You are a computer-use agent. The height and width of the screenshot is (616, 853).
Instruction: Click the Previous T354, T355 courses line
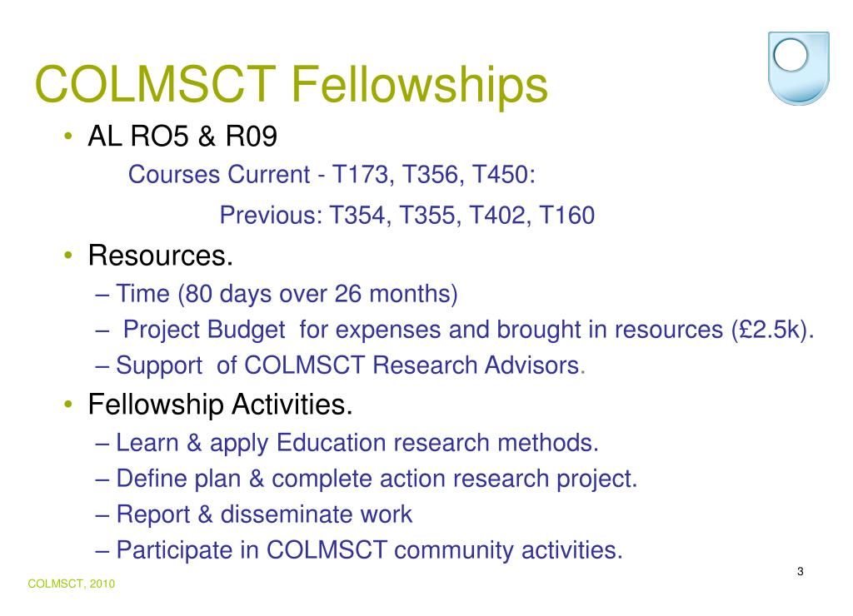coord(407,216)
